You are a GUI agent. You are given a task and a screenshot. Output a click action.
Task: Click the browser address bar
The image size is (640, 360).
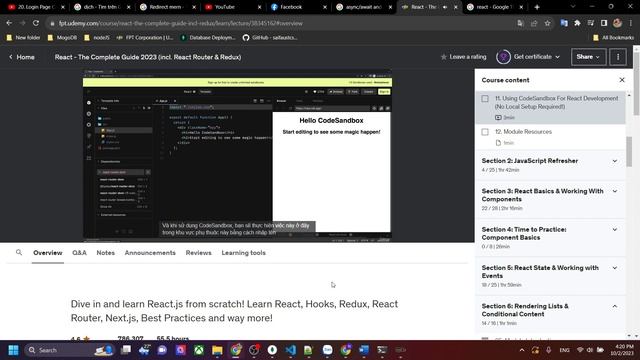coord(282,23)
